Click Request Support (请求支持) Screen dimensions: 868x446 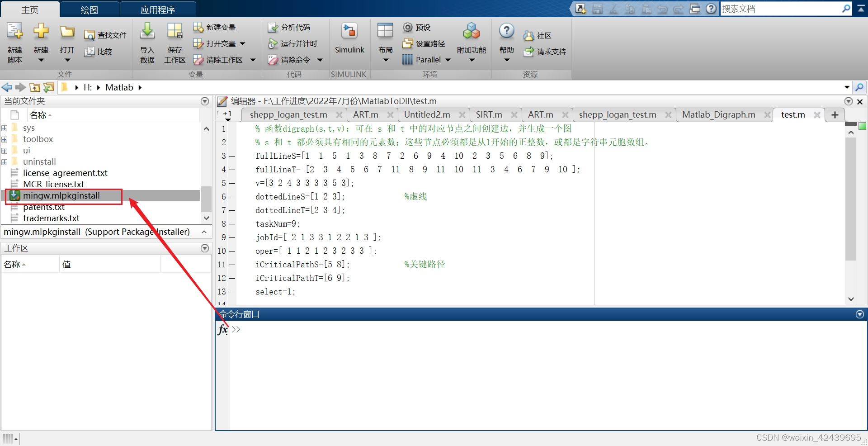click(545, 52)
